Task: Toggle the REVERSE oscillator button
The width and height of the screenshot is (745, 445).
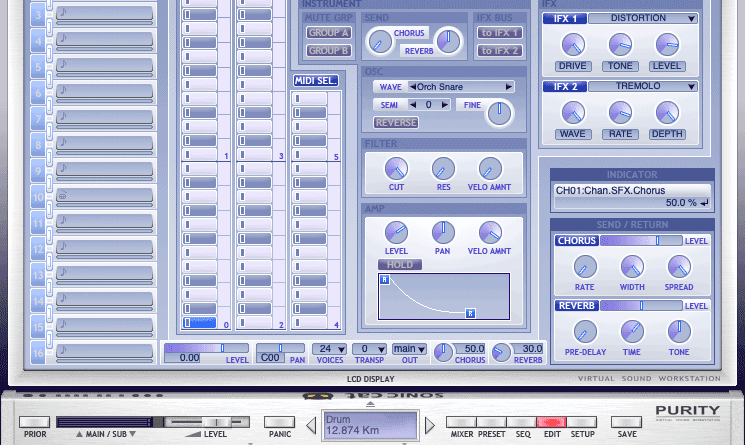Action: [x=396, y=123]
